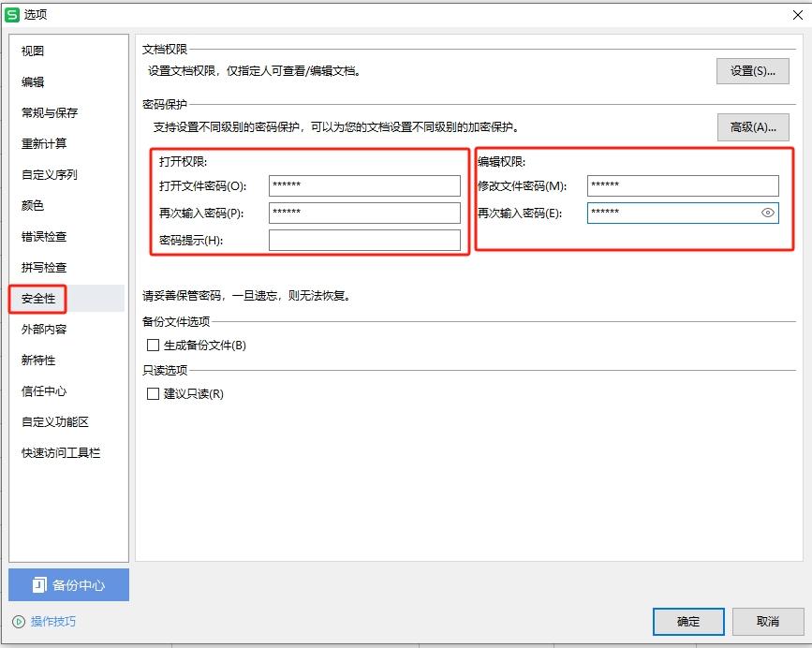Open 新特性 settings
This screenshot has height=648, width=812.
point(37,360)
